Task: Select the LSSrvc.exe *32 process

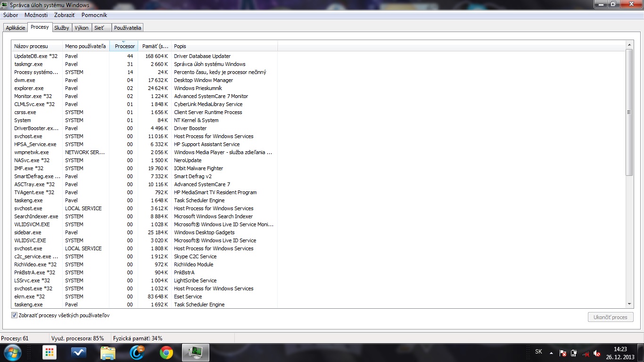Action: (x=145, y=280)
